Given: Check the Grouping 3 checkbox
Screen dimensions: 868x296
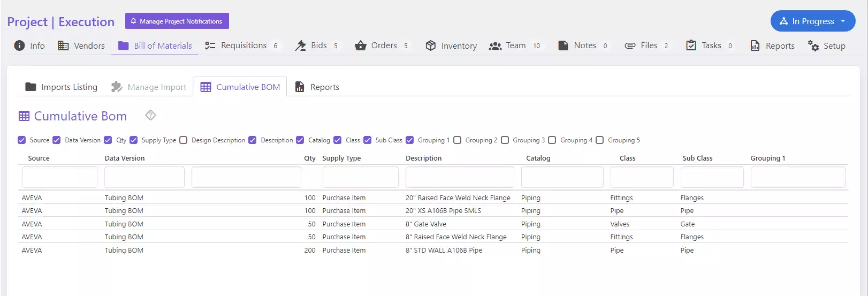Looking at the screenshot, I should (x=505, y=140).
